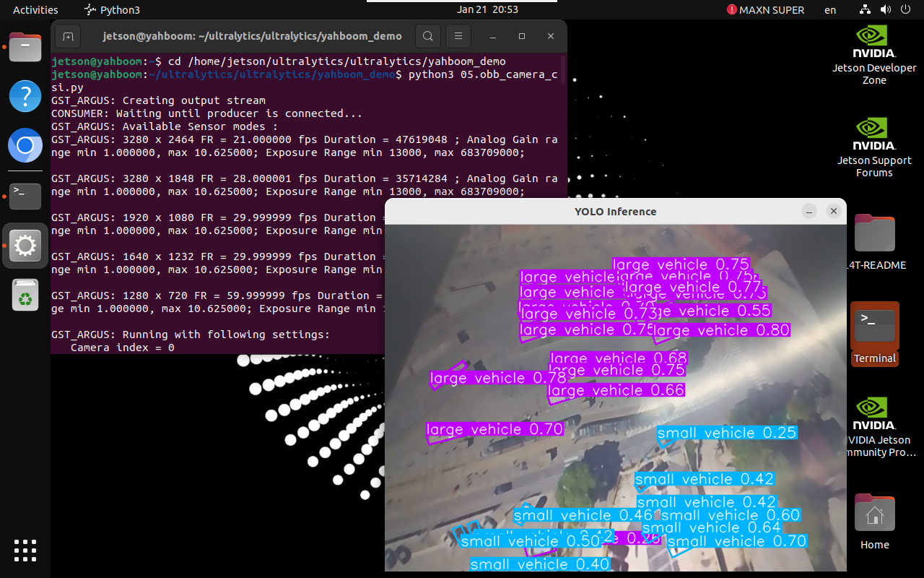Click the YOLO Inference window title bar
Image resolution: width=924 pixels, height=578 pixels.
coord(615,212)
